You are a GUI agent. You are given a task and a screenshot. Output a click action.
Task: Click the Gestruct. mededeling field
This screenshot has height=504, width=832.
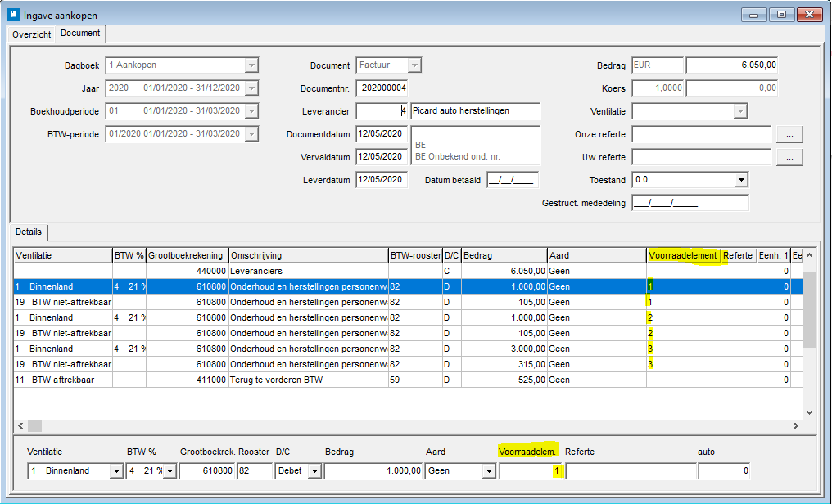tap(690, 203)
